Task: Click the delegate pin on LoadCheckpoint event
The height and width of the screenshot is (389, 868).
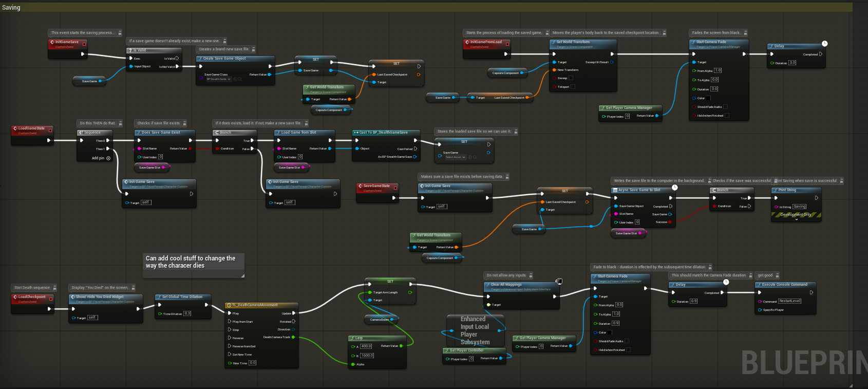Action: click(50, 300)
